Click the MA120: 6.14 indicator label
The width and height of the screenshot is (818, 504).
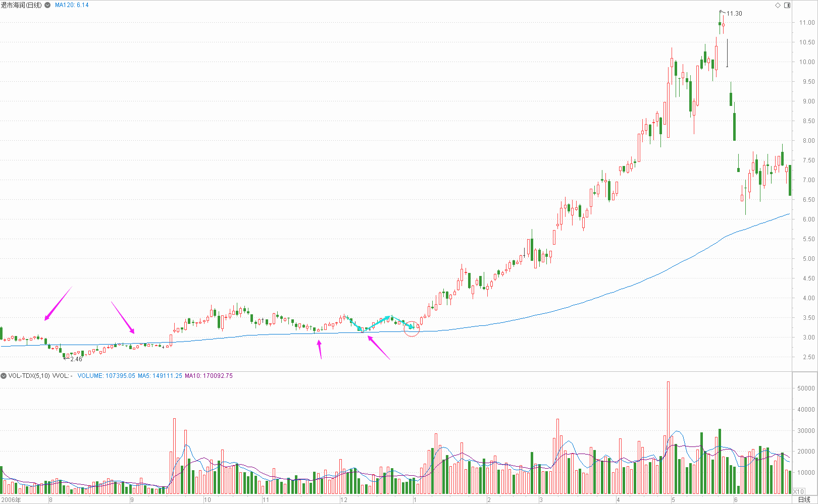[72, 5]
